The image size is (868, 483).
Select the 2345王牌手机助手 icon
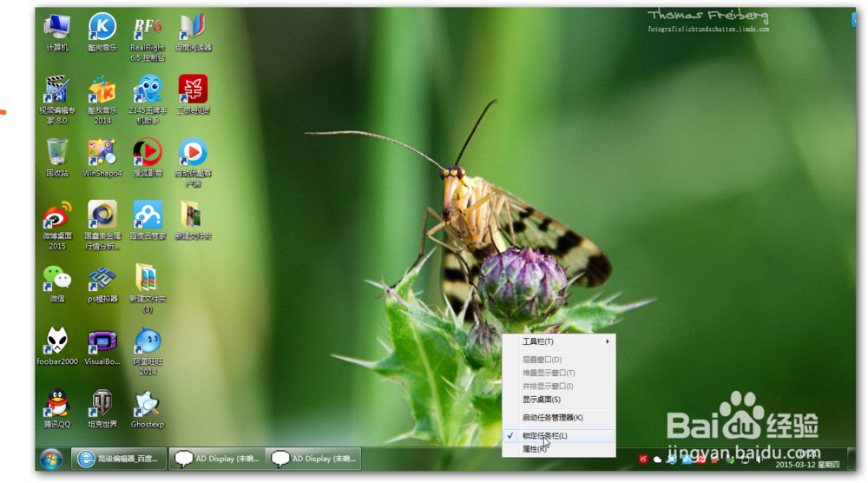[148, 100]
